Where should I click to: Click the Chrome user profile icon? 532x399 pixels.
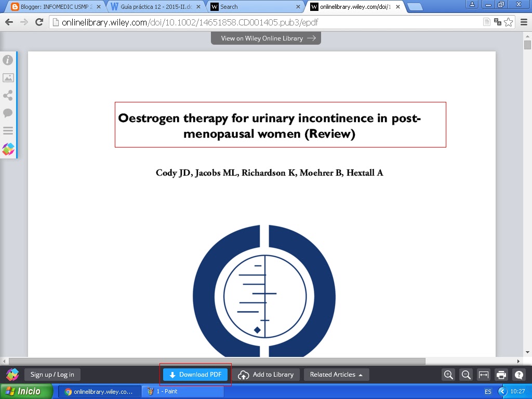tap(472, 4)
